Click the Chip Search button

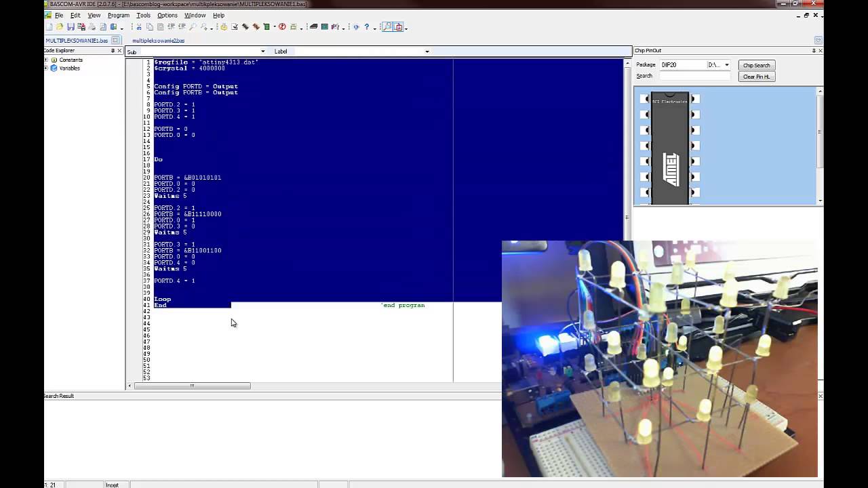click(756, 65)
